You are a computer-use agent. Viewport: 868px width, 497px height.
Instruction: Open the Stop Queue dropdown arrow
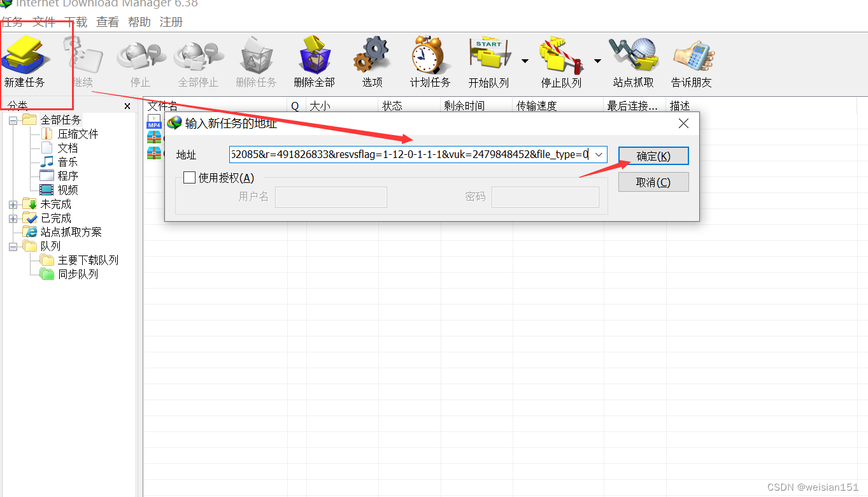[597, 61]
